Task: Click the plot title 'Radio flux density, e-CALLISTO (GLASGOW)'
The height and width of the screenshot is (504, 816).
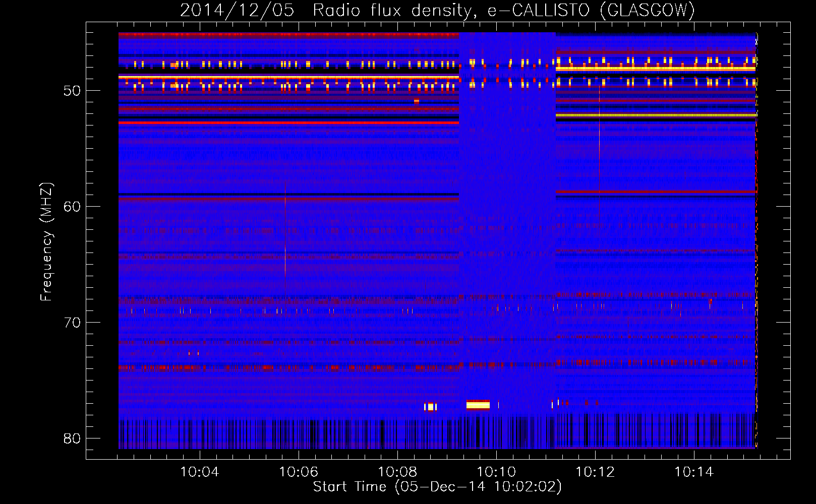Action: click(x=503, y=10)
